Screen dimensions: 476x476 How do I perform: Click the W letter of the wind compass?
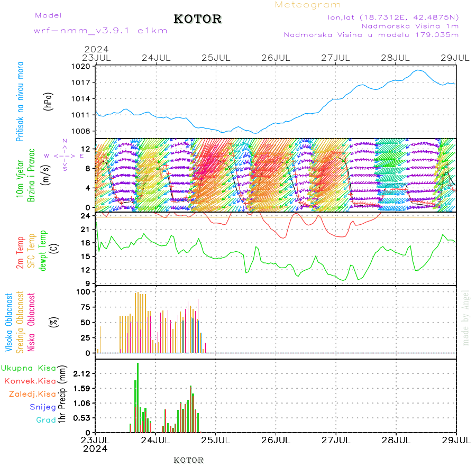(47, 156)
